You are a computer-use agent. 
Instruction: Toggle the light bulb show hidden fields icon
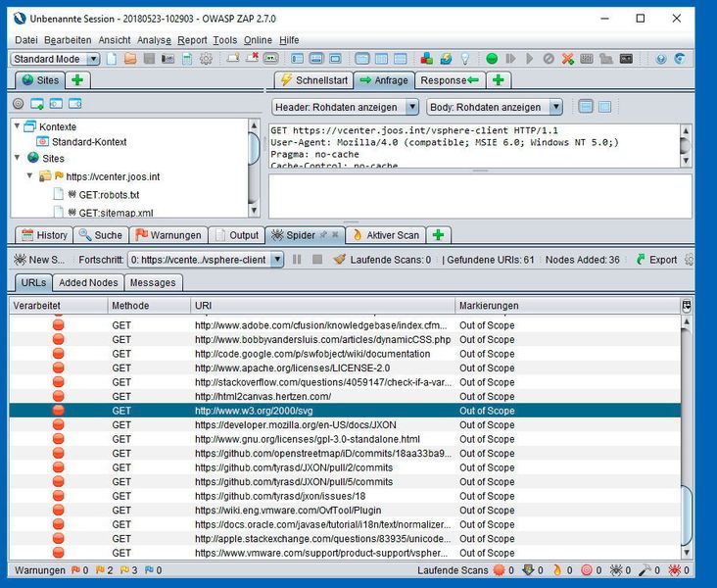(465, 59)
